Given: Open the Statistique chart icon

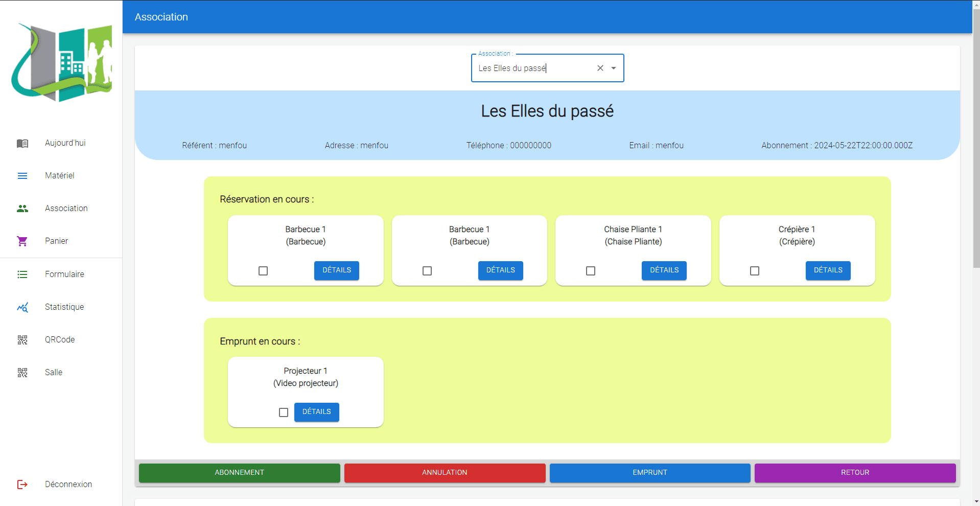Looking at the screenshot, I should tap(22, 307).
